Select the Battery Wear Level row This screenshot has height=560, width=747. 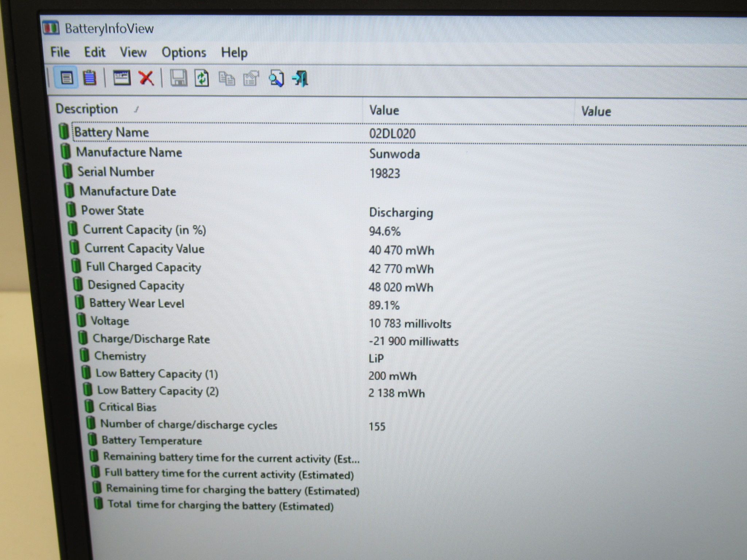pos(401,304)
